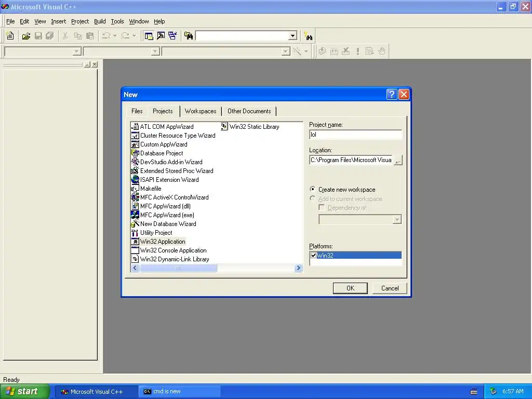Open the Undo history dropdown arrow
Screen dimensions: 532x399
[x=115, y=36]
